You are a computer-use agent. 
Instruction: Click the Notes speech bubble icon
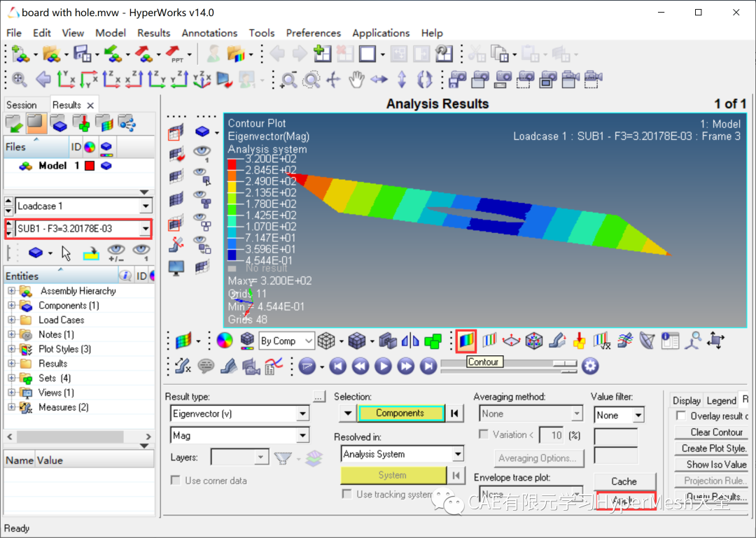(x=206, y=366)
